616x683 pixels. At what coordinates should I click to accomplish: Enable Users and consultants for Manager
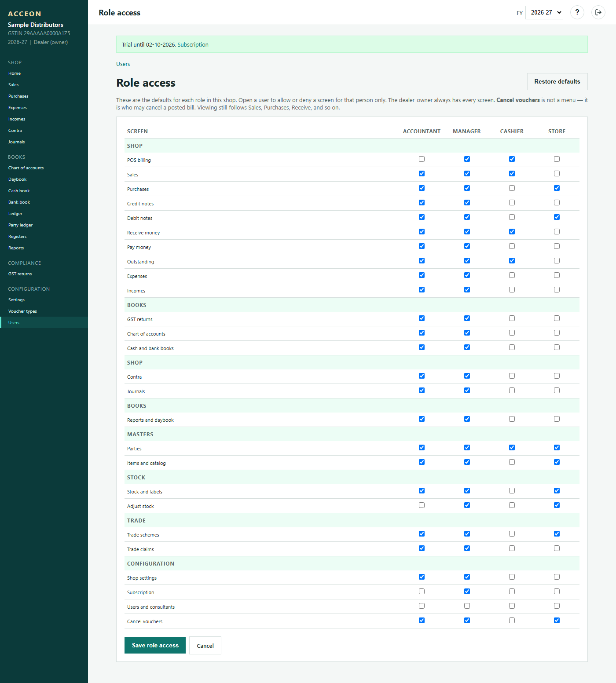tap(467, 606)
